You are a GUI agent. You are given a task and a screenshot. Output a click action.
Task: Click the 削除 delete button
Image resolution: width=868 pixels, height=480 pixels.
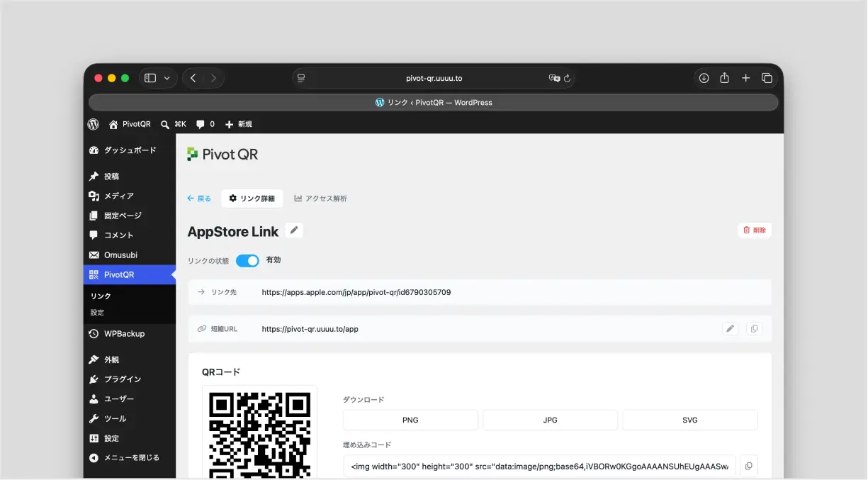click(x=755, y=230)
